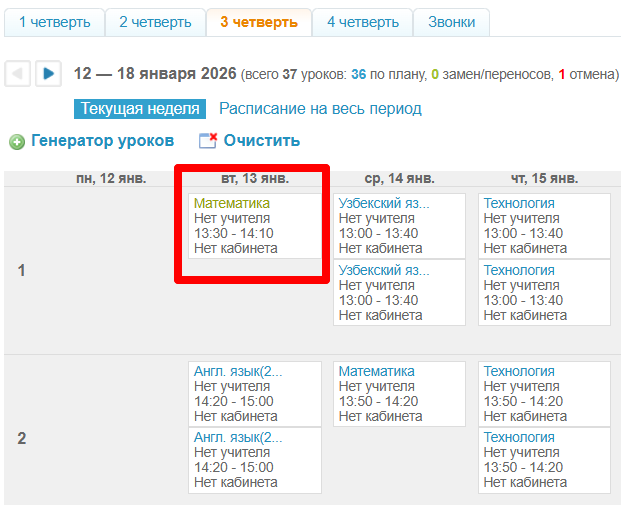621x505 pixels.
Task: Switch to 1 четверть tab
Action: (54, 22)
